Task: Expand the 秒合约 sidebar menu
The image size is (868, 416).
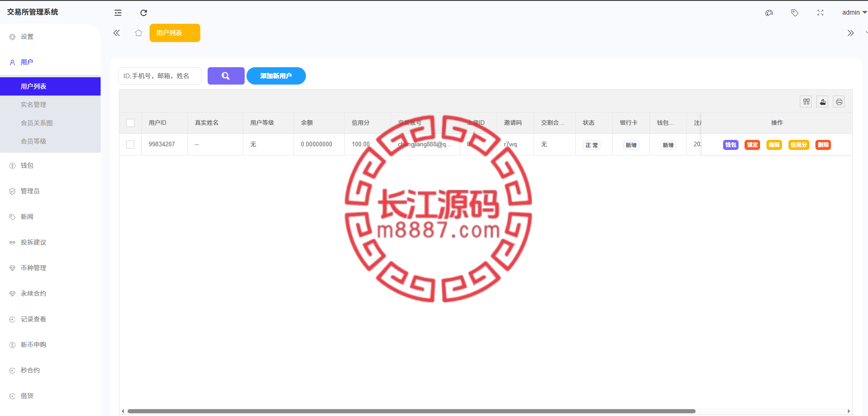Action: pos(50,370)
